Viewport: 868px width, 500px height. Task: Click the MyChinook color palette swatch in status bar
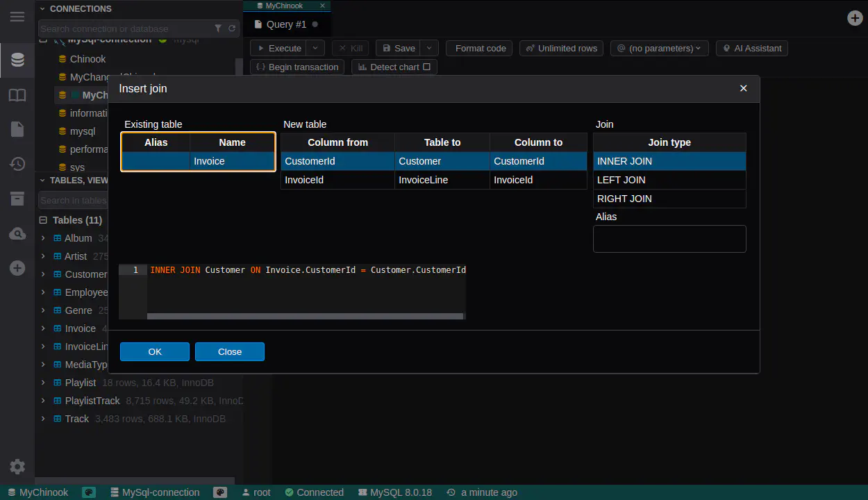pos(89,492)
